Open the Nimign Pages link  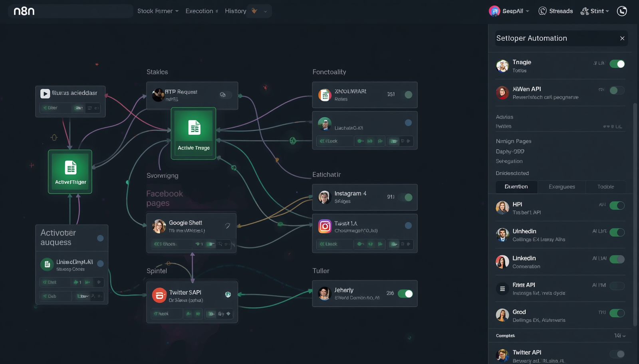click(514, 141)
